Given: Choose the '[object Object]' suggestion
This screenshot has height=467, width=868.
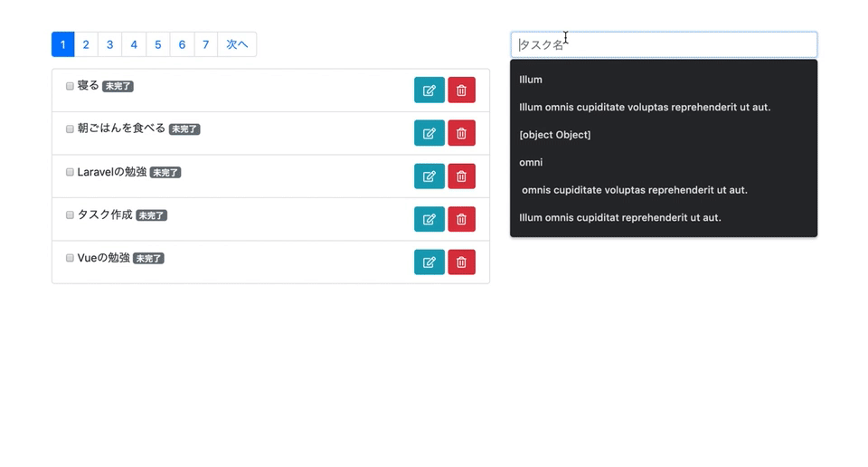Looking at the screenshot, I should coord(554,135).
